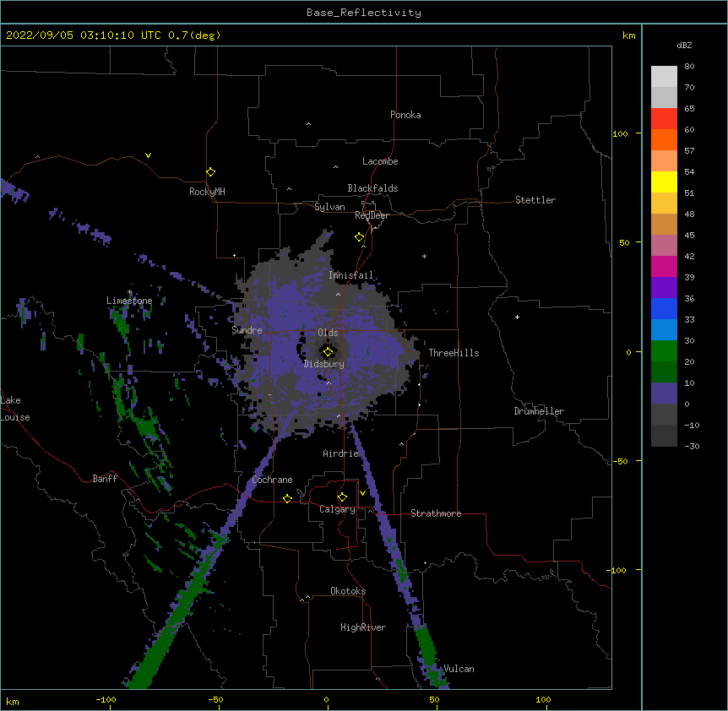
Task: Select the Okotoks town label
Action: pyautogui.click(x=348, y=591)
